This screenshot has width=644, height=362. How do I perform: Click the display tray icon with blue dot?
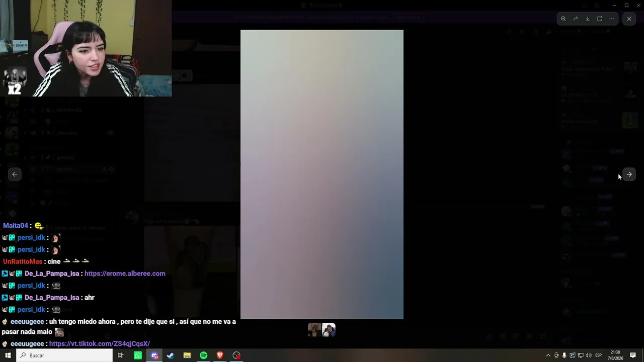point(573,355)
